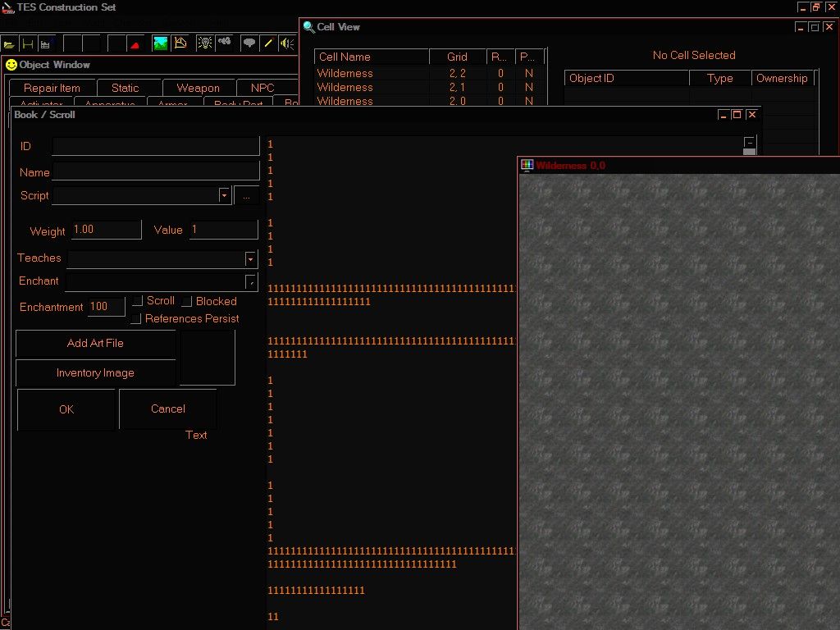Click the Object Window smiley icon

coord(11,65)
